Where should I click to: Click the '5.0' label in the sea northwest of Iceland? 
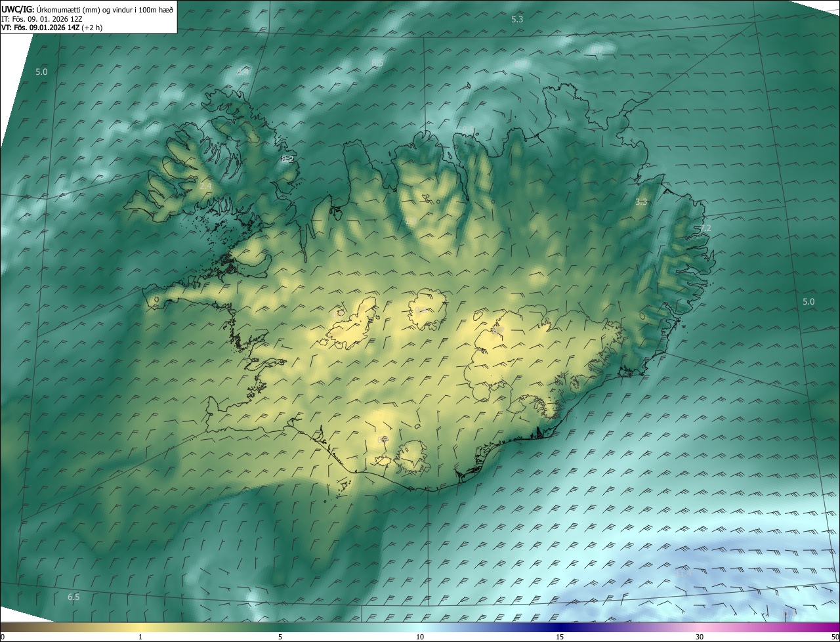point(41,72)
